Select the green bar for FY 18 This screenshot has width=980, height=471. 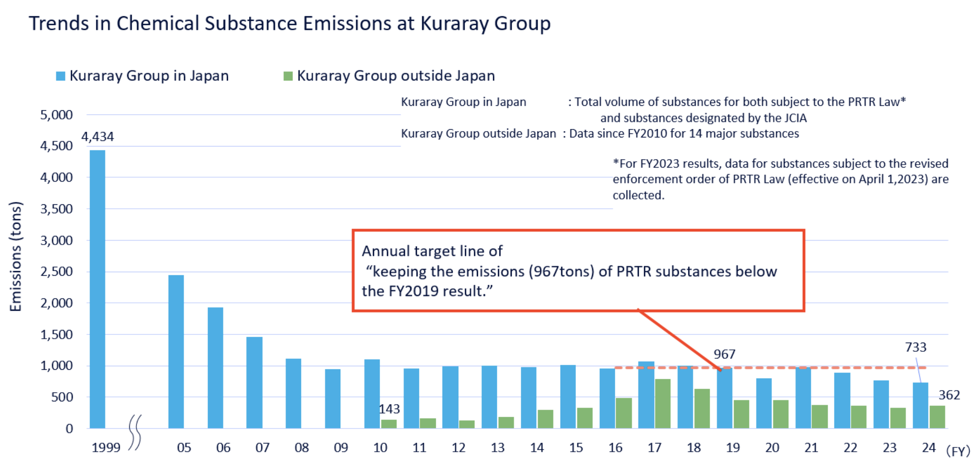702,409
